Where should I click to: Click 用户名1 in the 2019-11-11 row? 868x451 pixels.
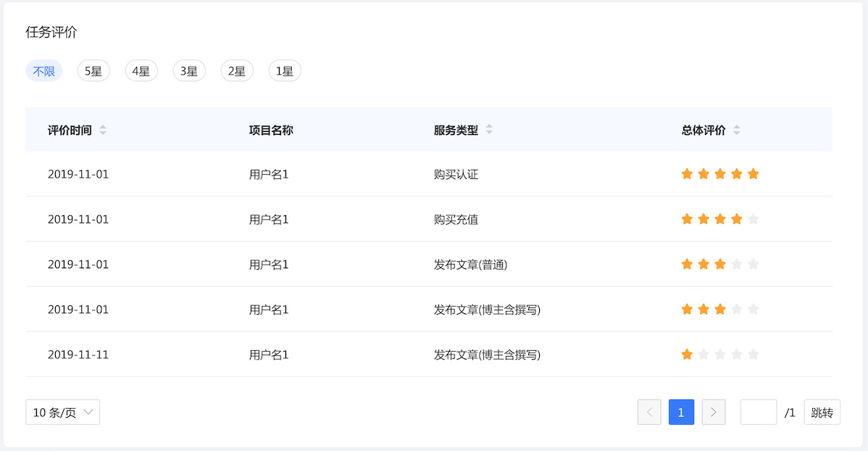tap(269, 355)
